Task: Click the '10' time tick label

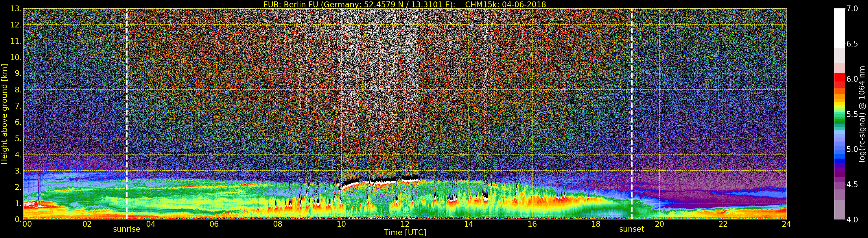Action: pos(341,224)
